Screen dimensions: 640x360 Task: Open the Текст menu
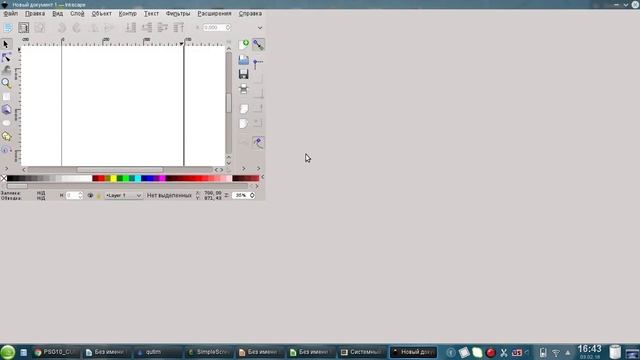tap(151, 13)
